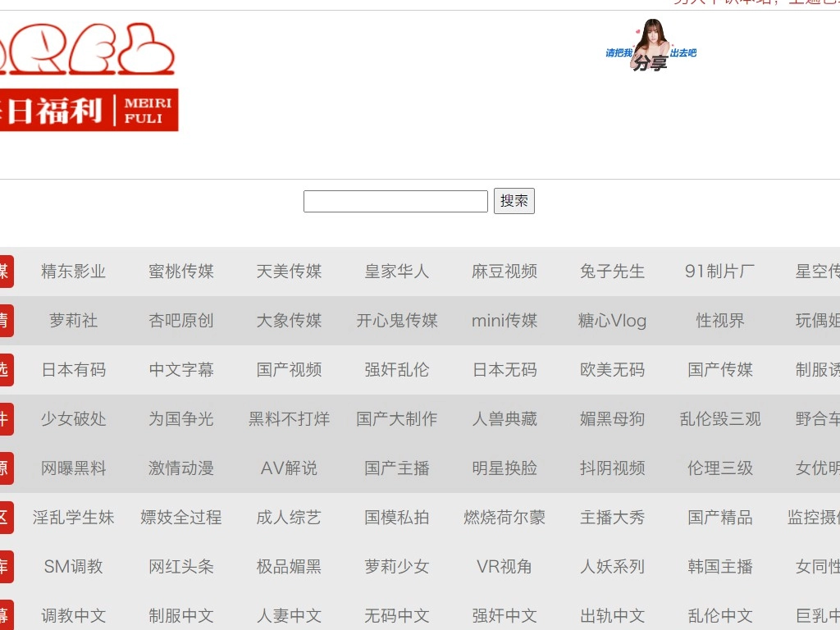Open the 麻豆视频 link

tap(504, 272)
